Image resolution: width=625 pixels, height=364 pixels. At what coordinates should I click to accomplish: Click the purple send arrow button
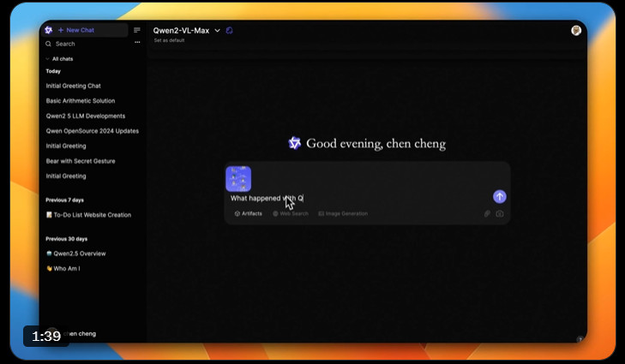pyautogui.click(x=499, y=197)
